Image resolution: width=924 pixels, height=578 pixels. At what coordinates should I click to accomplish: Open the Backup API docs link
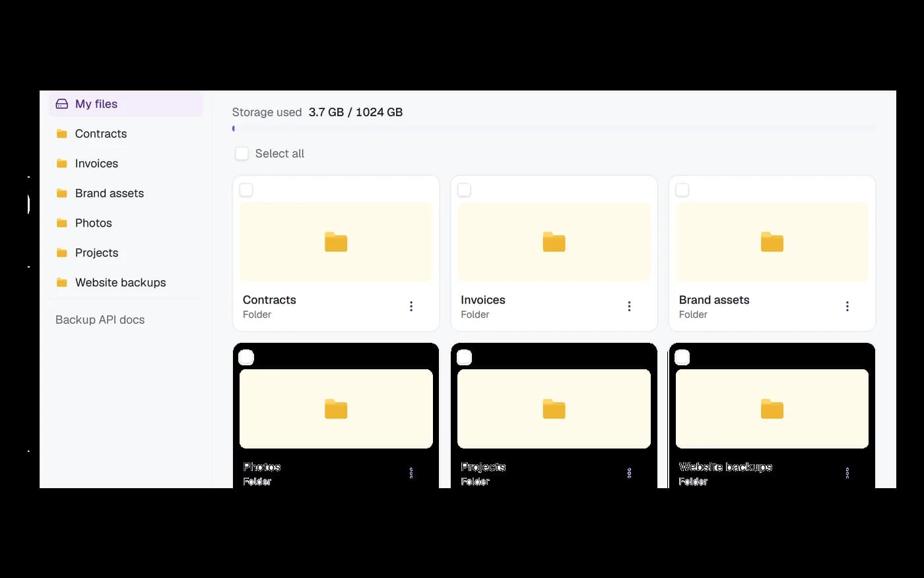point(100,320)
